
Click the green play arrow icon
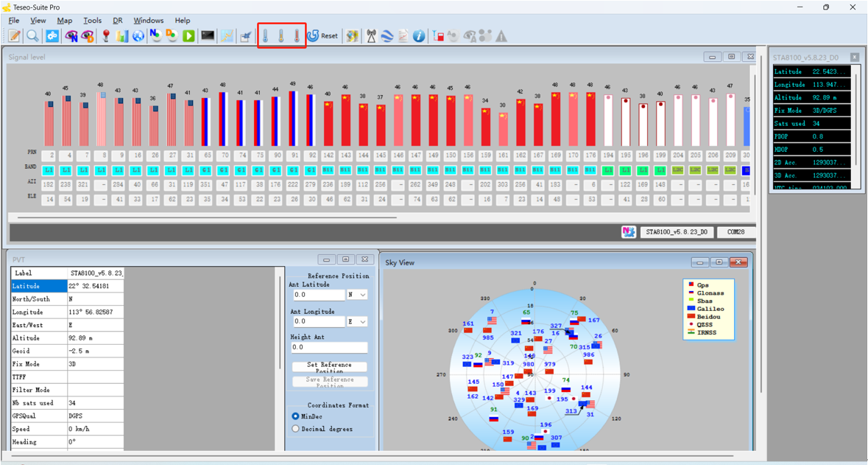pyautogui.click(x=189, y=36)
